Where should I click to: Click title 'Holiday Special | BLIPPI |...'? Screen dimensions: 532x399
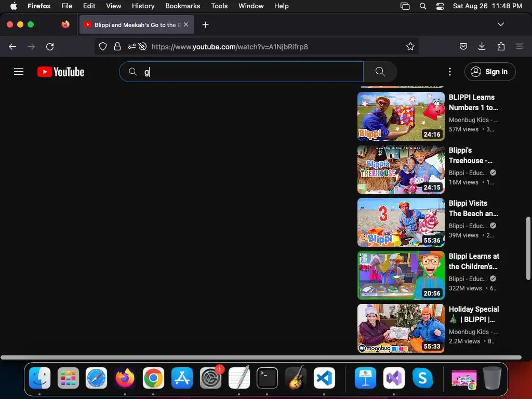474,314
